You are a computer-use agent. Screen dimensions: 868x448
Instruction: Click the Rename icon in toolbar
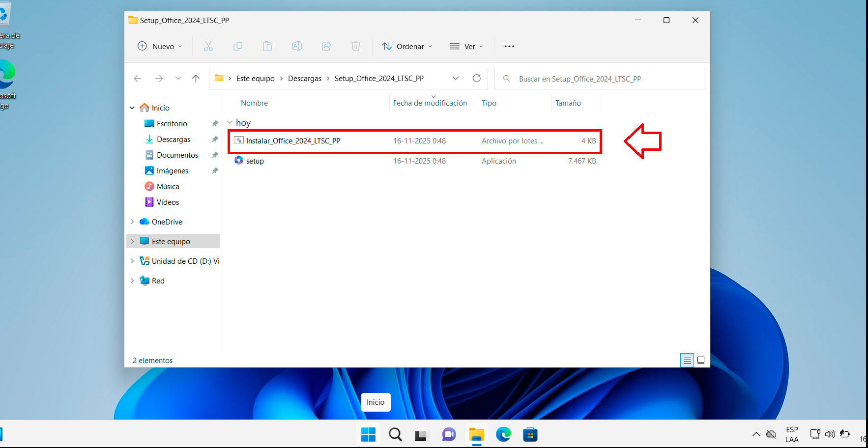pos(297,46)
